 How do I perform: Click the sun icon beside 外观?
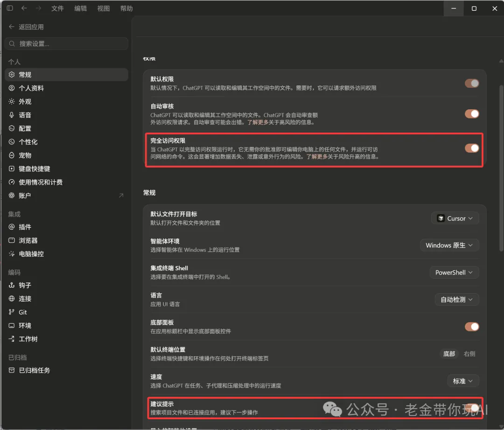(12, 101)
